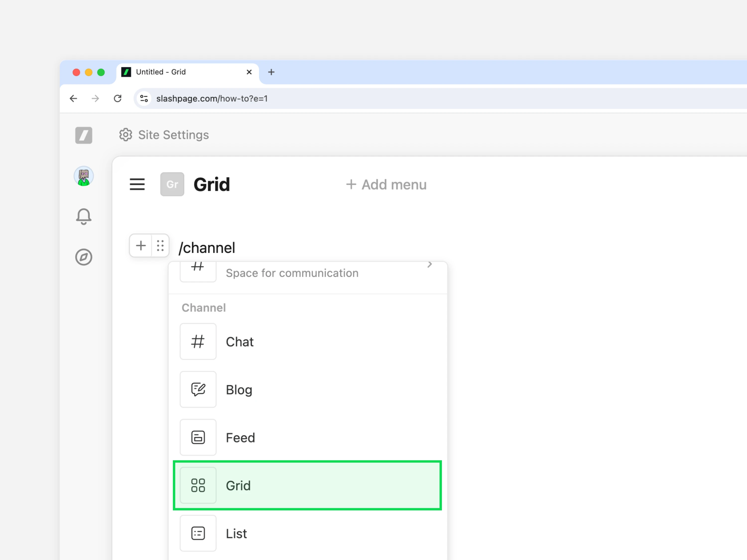The height and width of the screenshot is (560, 747).
Task: Click the /channel text input line
Action: 207,248
